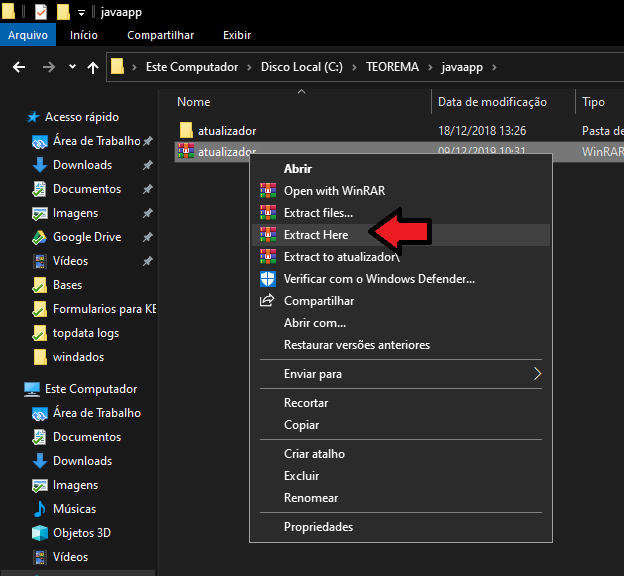
Task: Go up one folder level arrow
Action: (x=93, y=67)
